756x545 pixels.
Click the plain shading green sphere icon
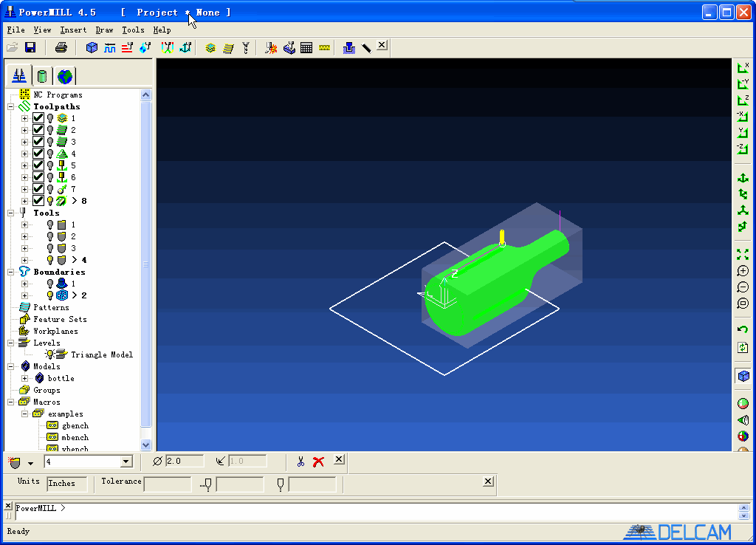tap(743, 402)
